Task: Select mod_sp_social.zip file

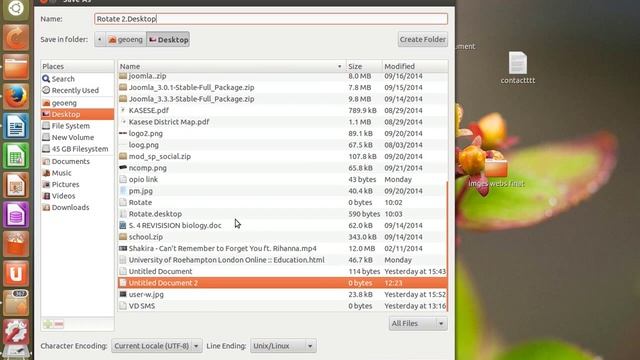Action: [x=282, y=156]
